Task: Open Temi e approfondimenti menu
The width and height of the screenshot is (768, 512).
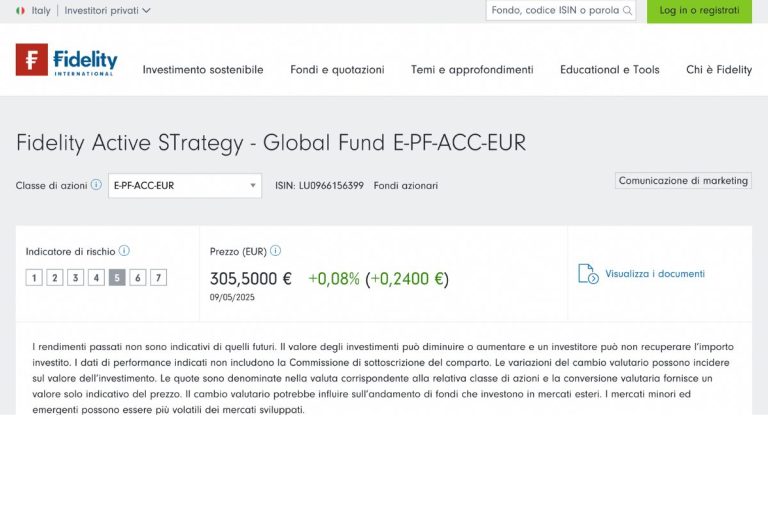Action: click(x=472, y=70)
